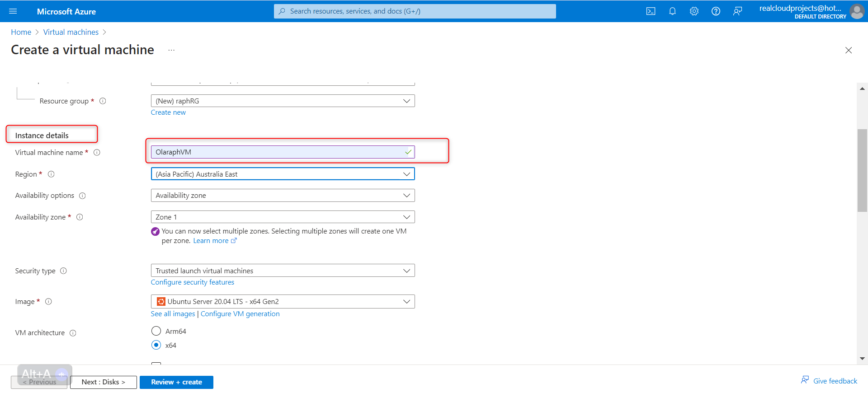Image resolution: width=868 pixels, height=402 pixels.
Task: Click the Instance details heading
Action: pyautogui.click(x=42, y=136)
